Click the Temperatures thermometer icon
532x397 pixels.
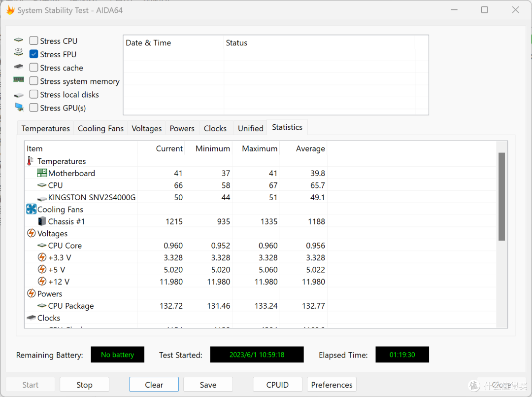pos(31,161)
